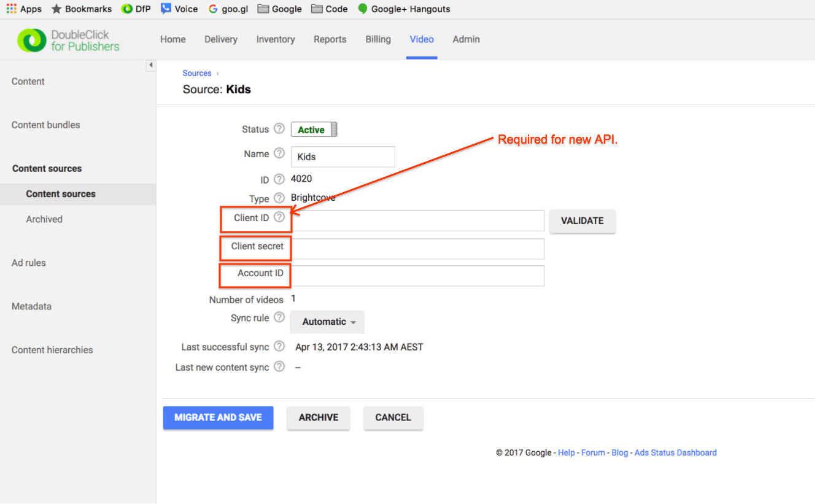Click MIGRATE AND SAVE button
The width and height of the screenshot is (817, 504).
click(218, 417)
